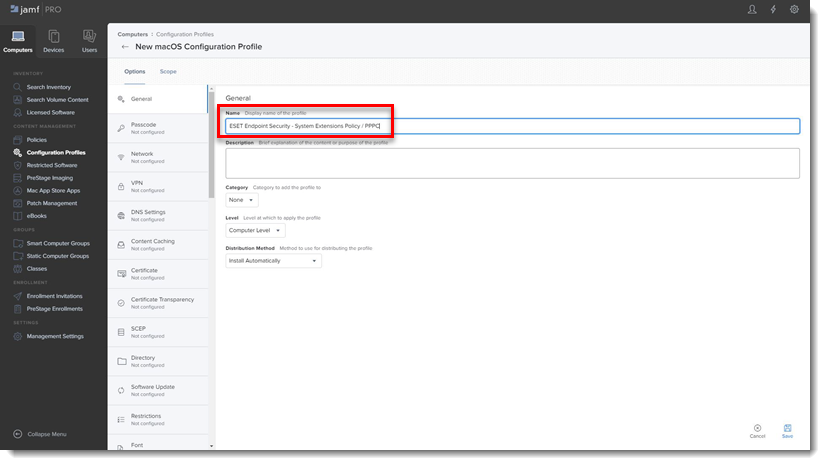Open Policies in sidebar
This screenshot has height=459, width=819.
coord(37,140)
